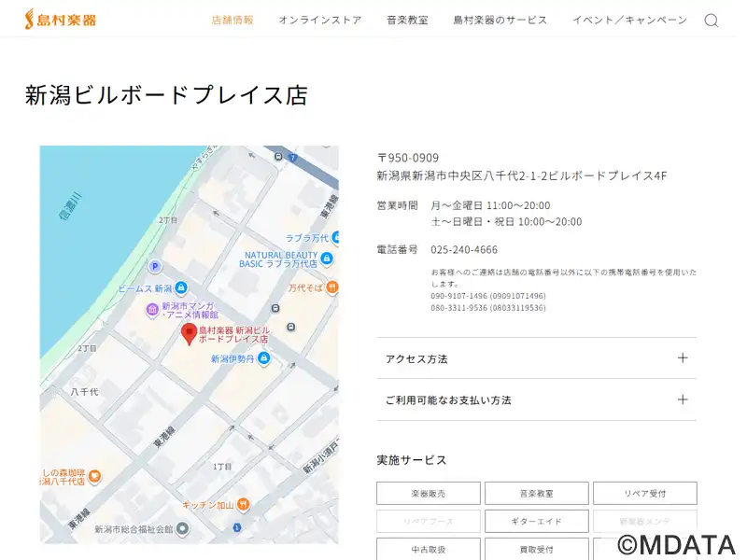
Task: Click the 万代そば restaurant marker
Action: tap(332, 287)
